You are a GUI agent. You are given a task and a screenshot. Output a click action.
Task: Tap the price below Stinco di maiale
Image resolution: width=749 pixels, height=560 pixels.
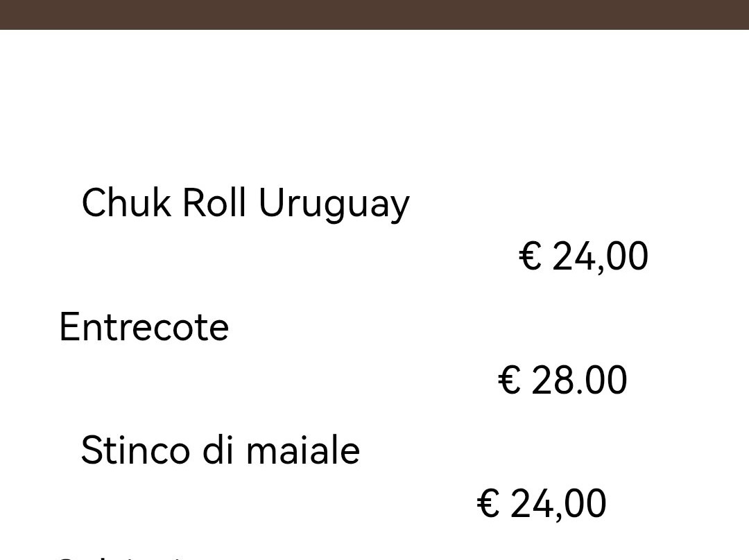(542, 504)
